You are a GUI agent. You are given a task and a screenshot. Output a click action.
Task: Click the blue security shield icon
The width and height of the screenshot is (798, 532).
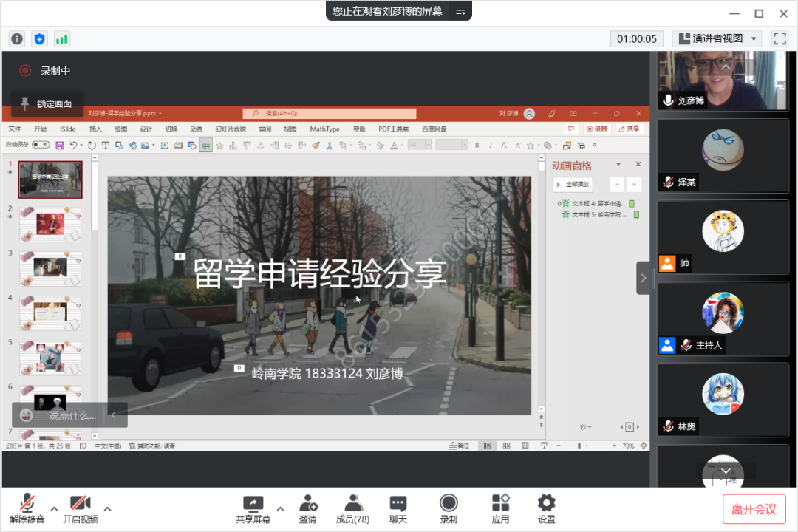[39, 39]
